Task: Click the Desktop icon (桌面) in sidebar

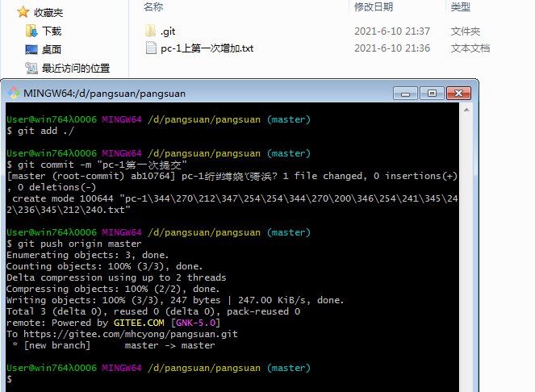Action: click(31, 49)
